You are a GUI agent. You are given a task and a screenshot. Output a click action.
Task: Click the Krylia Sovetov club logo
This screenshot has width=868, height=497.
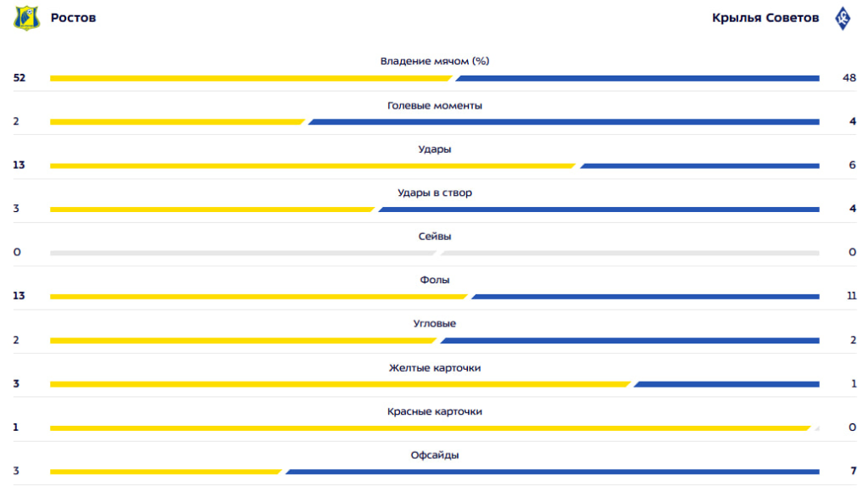tap(843, 19)
